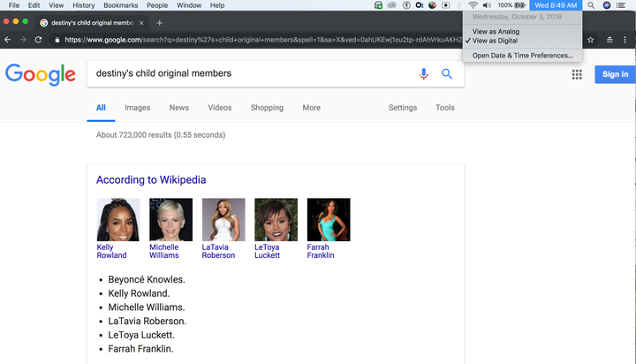This screenshot has height=364, width=636.
Task: Click the Wed 8:49 AM clock
Action: [x=556, y=5]
